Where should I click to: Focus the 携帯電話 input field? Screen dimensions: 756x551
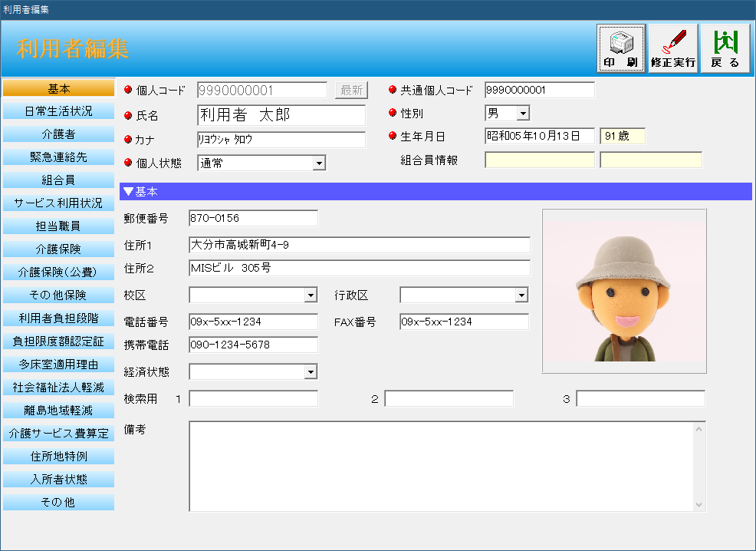(252, 345)
